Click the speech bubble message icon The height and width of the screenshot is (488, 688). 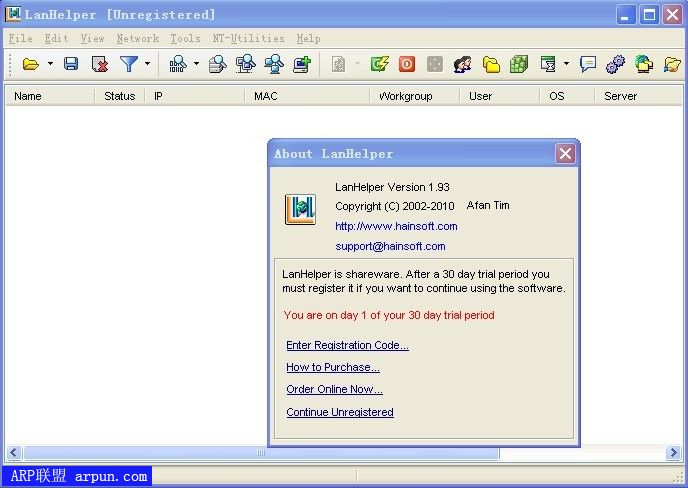[x=588, y=64]
